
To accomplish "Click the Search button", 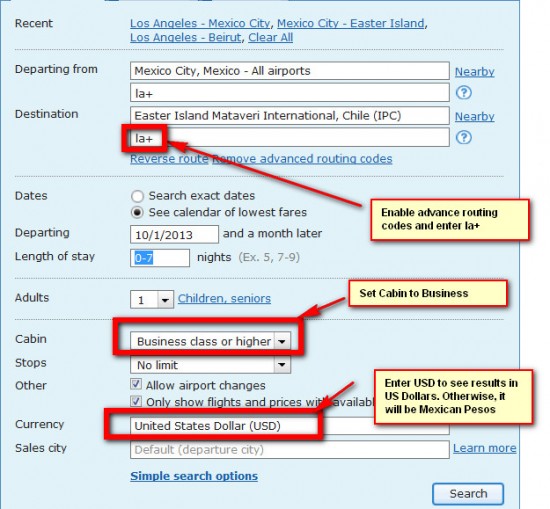I will click(x=468, y=494).
